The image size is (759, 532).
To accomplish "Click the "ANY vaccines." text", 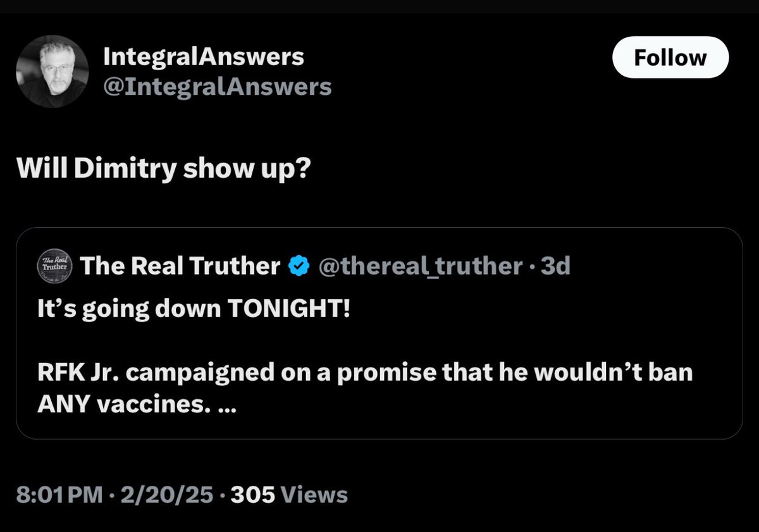I will (x=123, y=405).
